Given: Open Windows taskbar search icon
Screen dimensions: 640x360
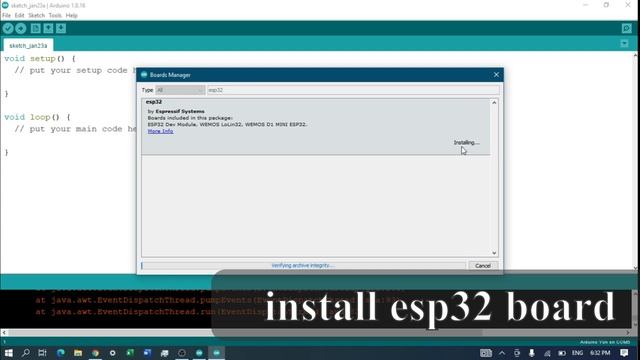Looking at the screenshot, I should click(25, 353).
